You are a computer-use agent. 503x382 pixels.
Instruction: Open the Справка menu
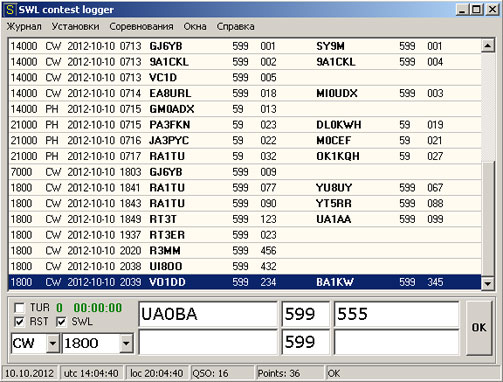coord(236,27)
